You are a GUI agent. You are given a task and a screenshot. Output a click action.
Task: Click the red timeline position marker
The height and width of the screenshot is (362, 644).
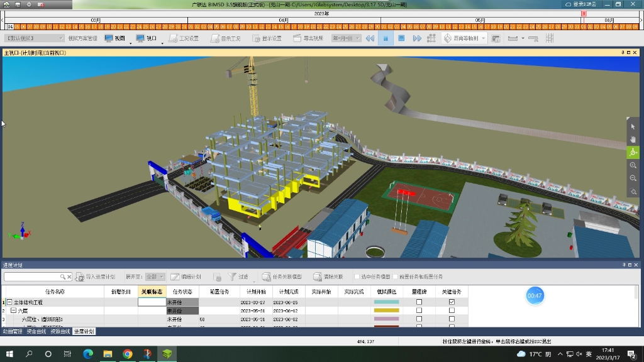(x=584, y=14)
